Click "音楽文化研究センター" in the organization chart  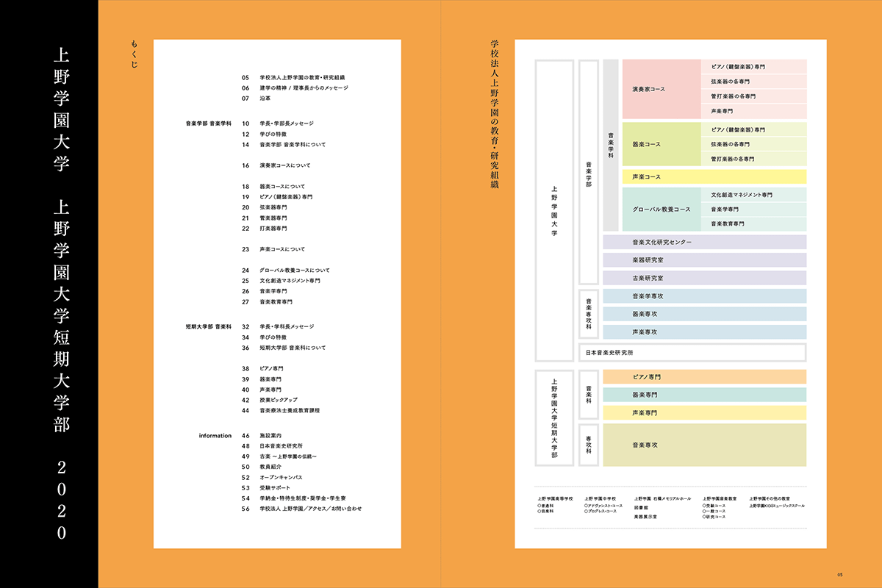pyautogui.click(x=704, y=242)
